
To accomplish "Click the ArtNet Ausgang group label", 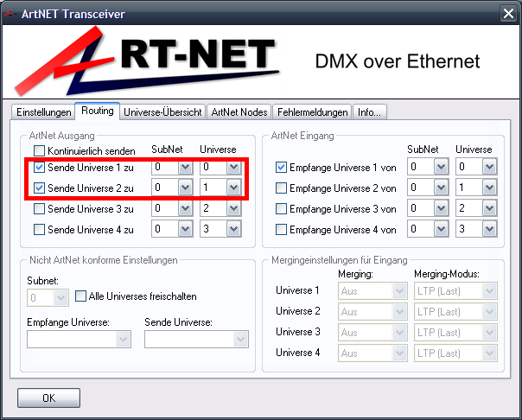I will coord(62,136).
